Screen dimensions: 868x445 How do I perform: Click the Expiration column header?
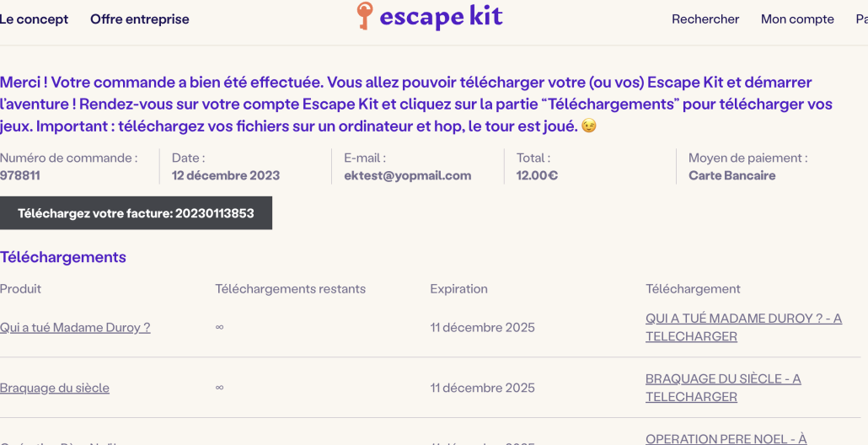459,289
